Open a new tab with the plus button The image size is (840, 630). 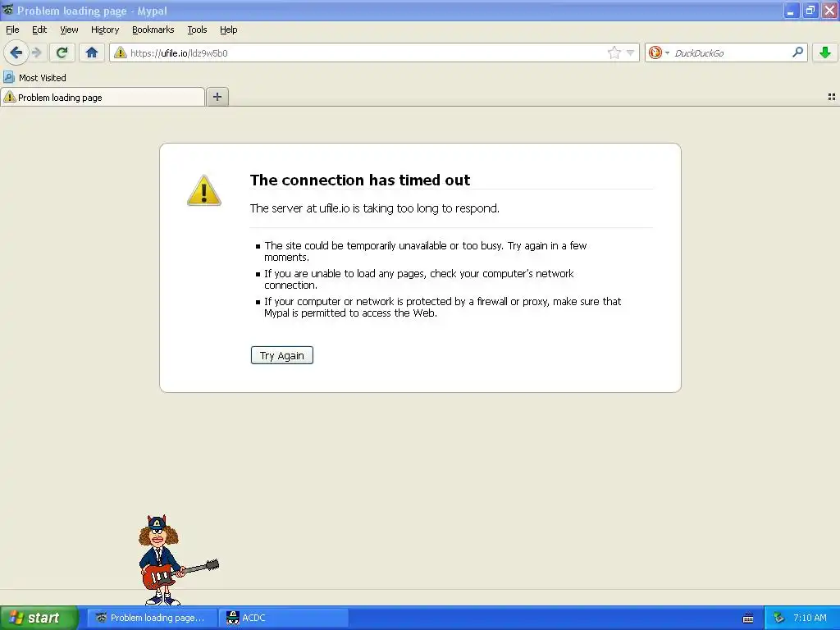[217, 97]
